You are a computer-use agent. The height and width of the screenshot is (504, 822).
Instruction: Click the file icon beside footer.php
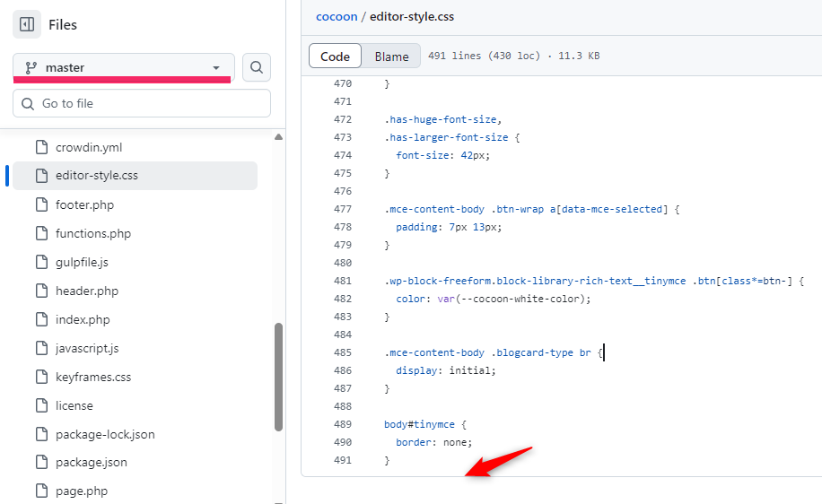(41, 204)
